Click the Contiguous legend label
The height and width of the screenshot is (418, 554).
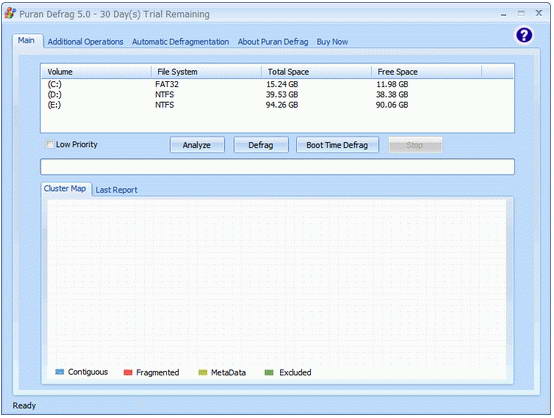[88, 372]
